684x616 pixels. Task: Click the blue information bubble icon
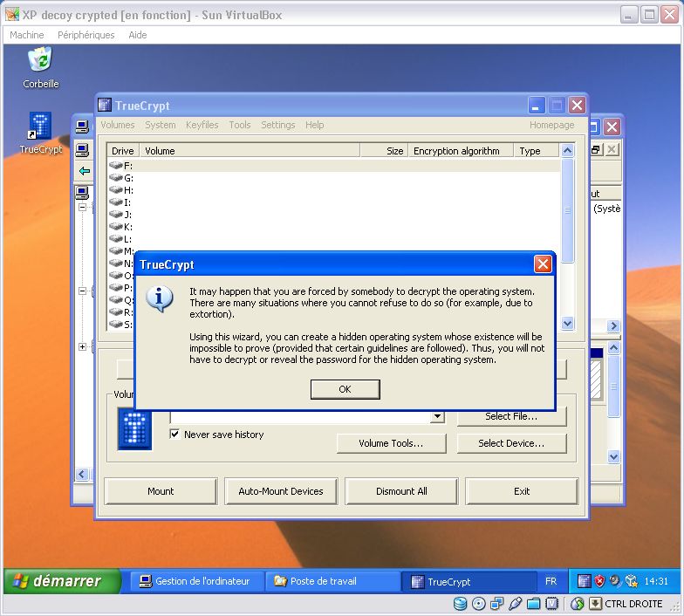click(159, 298)
